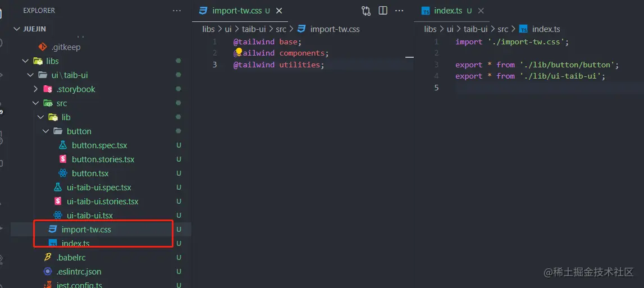Open Explorer more actions ellipsis
Image resolution: width=644 pixels, height=288 pixels.
pyautogui.click(x=177, y=11)
